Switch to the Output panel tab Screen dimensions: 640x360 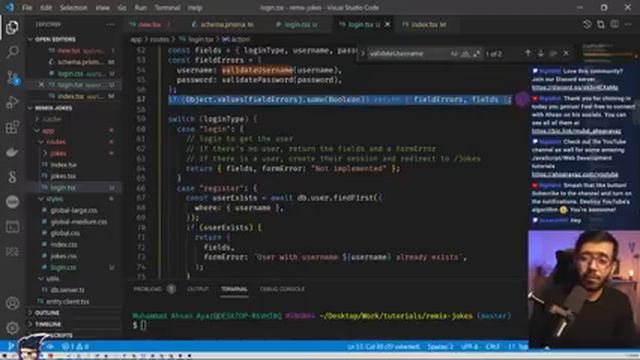[198, 289]
